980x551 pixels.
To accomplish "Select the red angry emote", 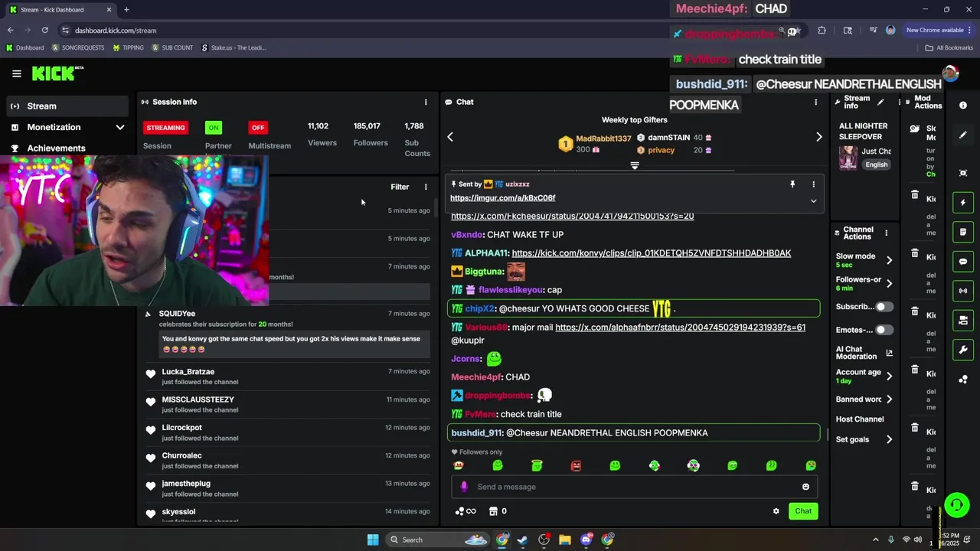I will point(576,465).
